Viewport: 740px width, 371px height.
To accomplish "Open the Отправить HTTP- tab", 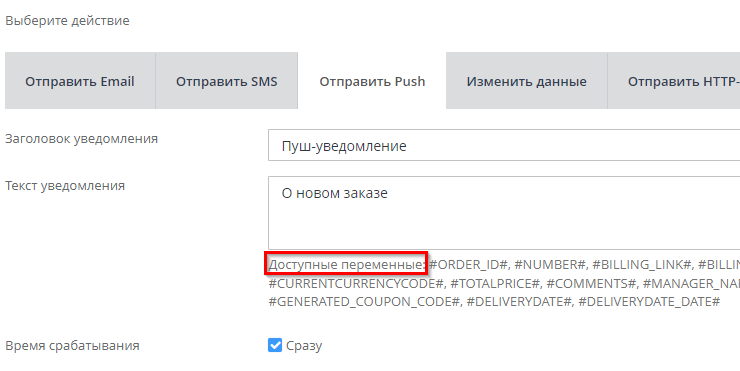I will click(674, 81).
